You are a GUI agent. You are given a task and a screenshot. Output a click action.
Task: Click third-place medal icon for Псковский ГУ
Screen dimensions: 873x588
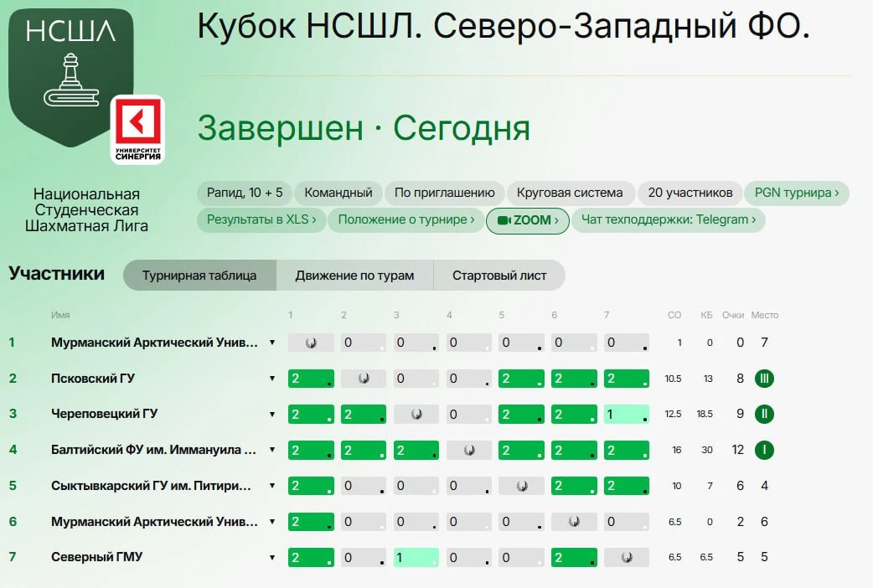tap(764, 379)
